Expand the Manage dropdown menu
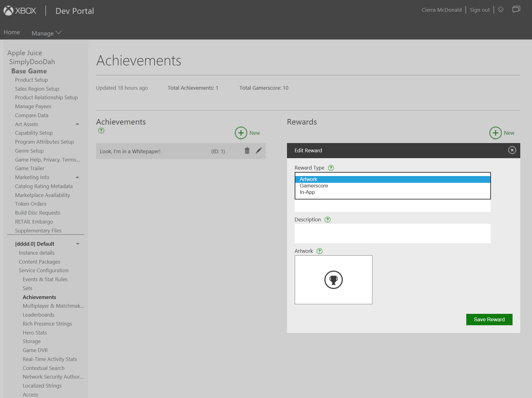The image size is (532, 398). click(47, 33)
